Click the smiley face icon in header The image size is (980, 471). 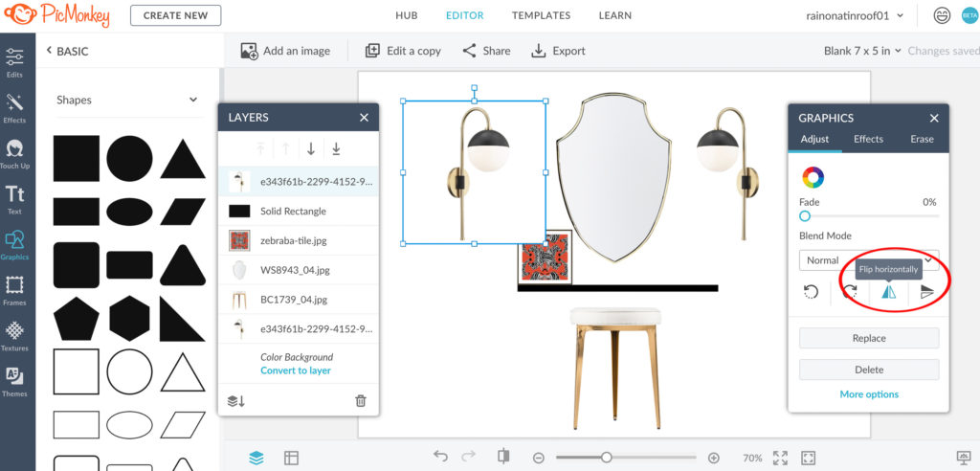[942, 15]
